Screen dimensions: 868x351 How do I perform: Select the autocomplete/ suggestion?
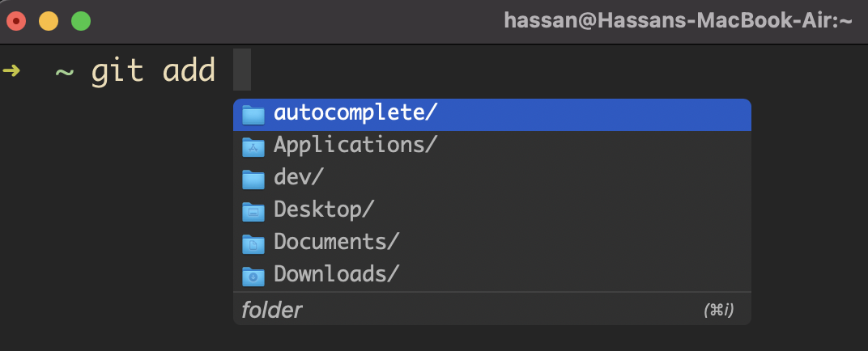point(491,114)
